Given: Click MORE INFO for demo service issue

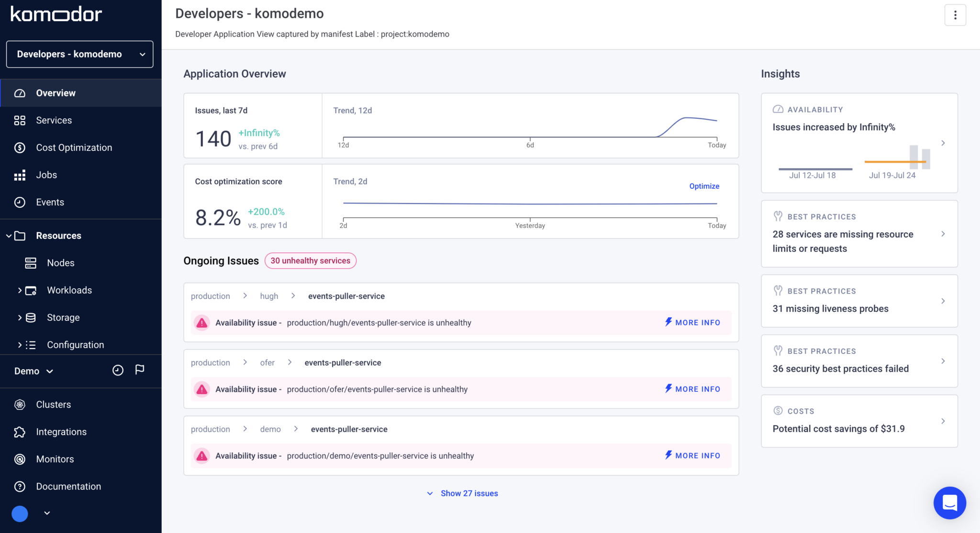Looking at the screenshot, I should coord(692,455).
